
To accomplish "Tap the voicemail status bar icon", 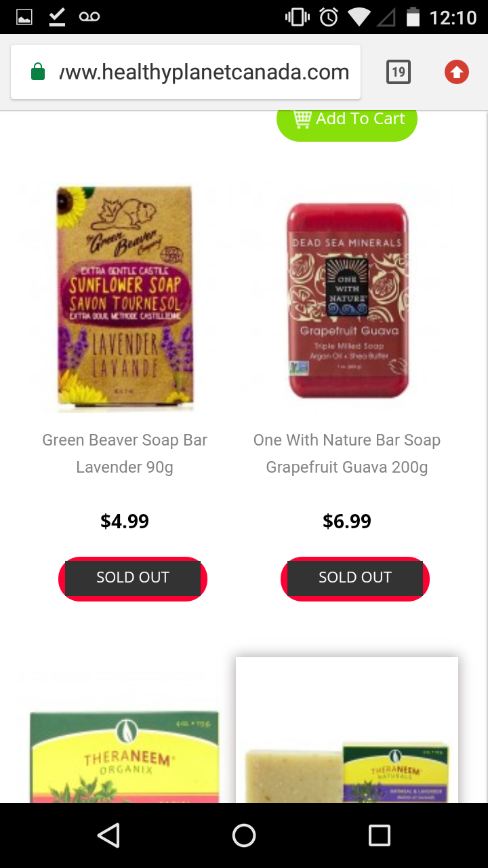I will (89, 17).
